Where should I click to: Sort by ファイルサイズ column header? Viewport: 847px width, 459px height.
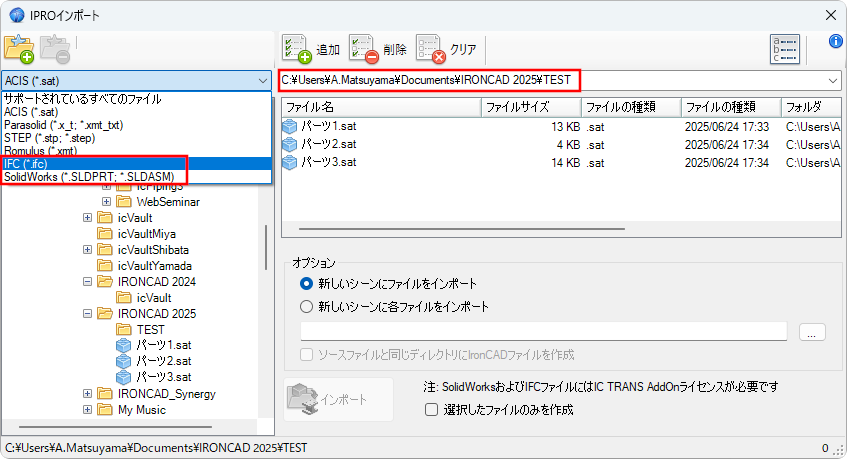click(531, 107)
